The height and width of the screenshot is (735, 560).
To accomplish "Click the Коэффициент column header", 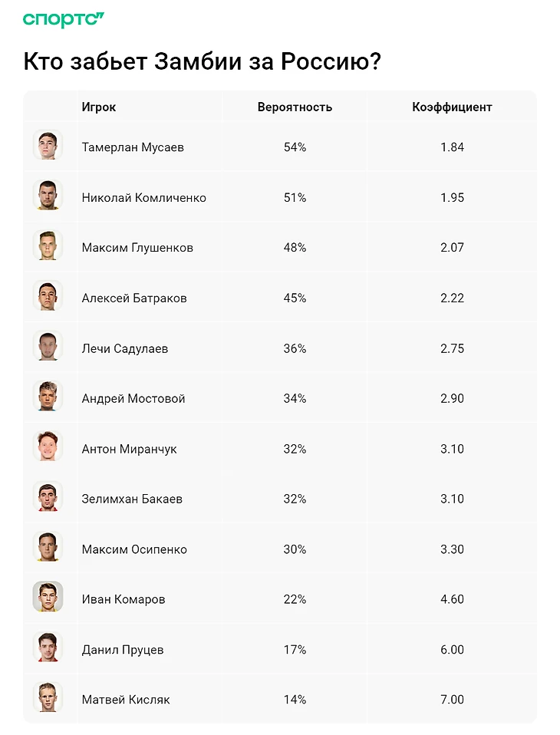I will (452, 107).
